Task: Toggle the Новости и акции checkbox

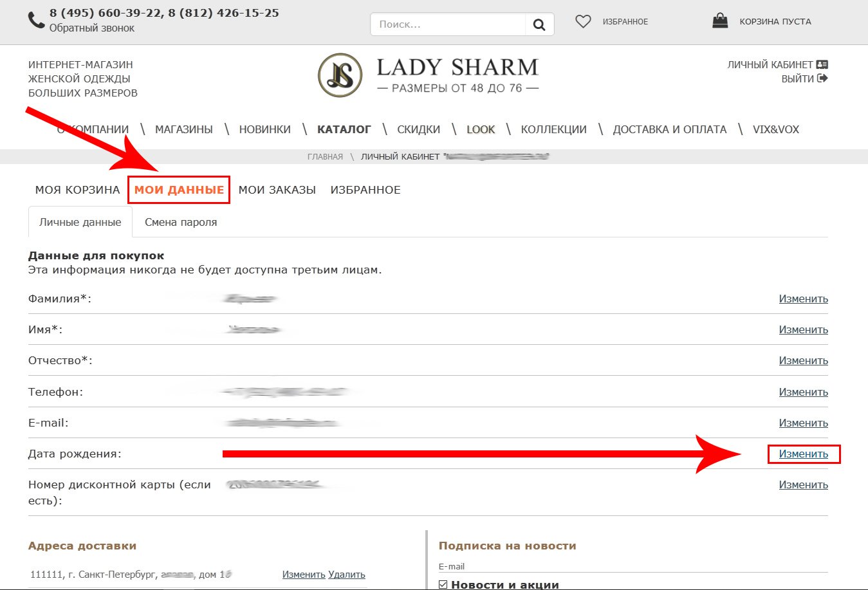Action: [x=443, y=584]
